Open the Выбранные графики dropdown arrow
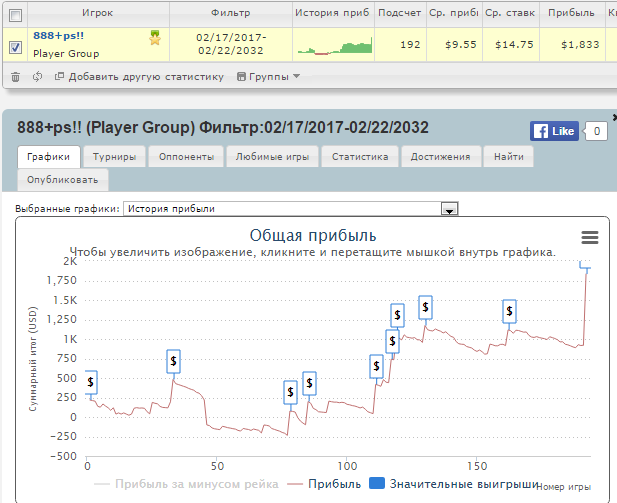This screenshot has height=503, width=617. coord(449,209)
